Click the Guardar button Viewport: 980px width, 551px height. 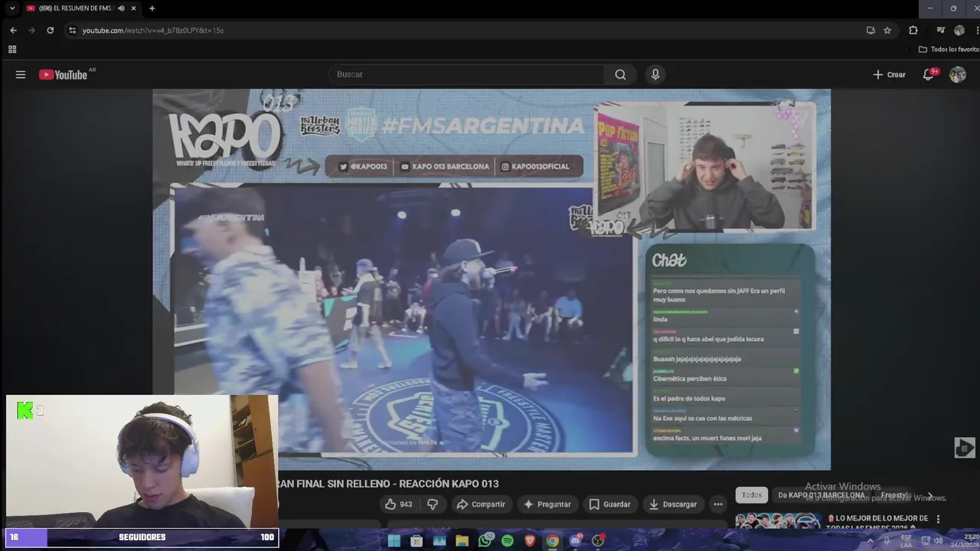[609, 504]
